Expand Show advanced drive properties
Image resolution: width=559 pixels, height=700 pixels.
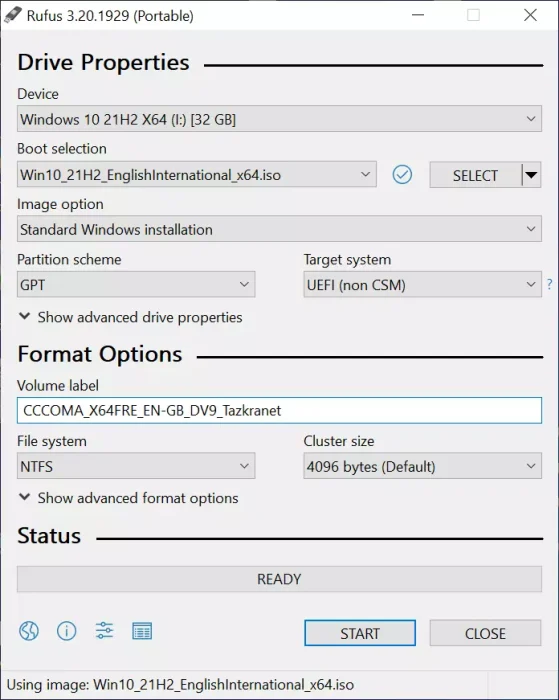[x=131, y=317]
